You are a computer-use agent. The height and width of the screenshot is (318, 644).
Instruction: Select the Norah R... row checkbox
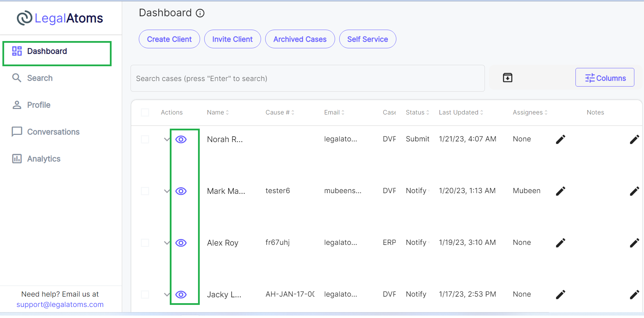[145, 139]
